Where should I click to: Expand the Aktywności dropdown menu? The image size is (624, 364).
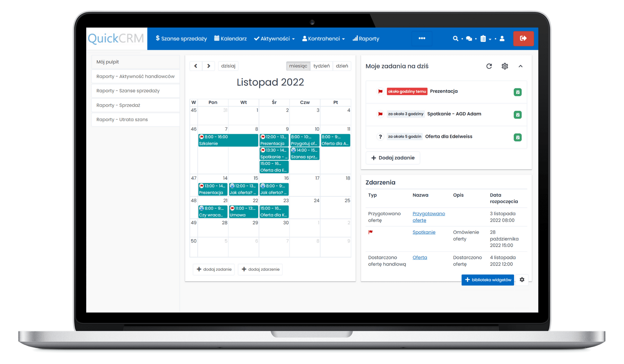274,38
